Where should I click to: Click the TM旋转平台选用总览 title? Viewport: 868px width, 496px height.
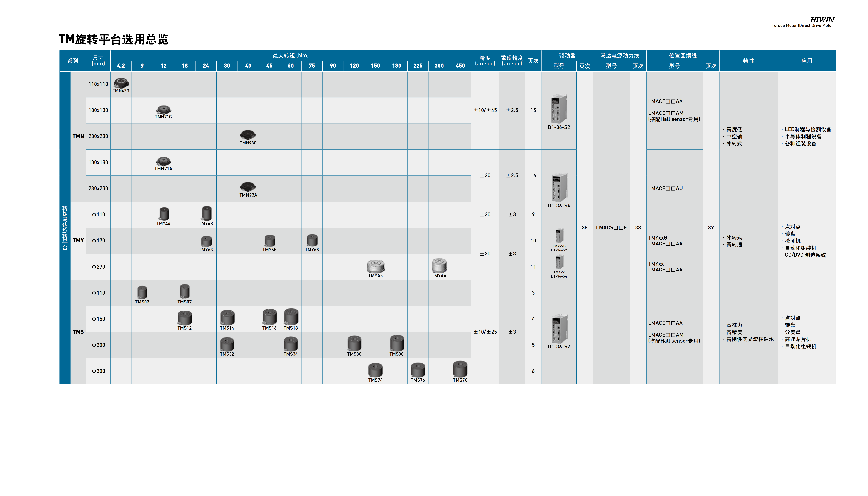[x=113, y=39]
